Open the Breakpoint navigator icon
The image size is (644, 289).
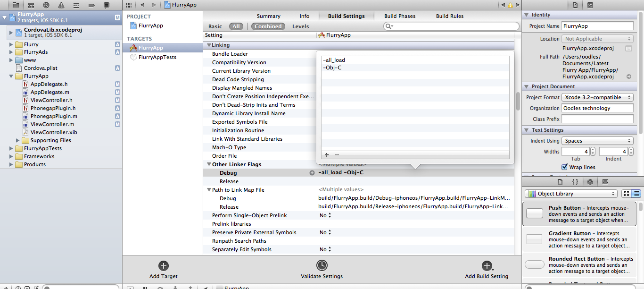point(91,5)
